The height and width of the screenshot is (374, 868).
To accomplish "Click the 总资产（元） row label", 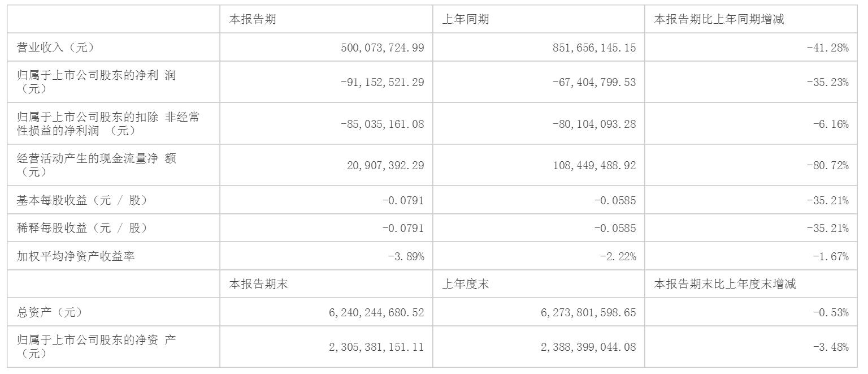I will click(x=50, y=312).
